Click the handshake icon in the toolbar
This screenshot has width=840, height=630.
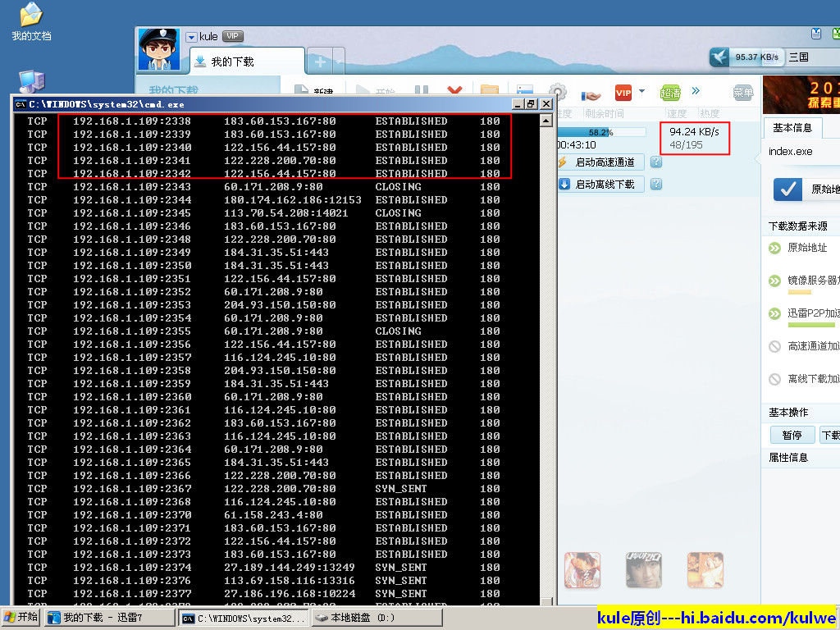591,94
